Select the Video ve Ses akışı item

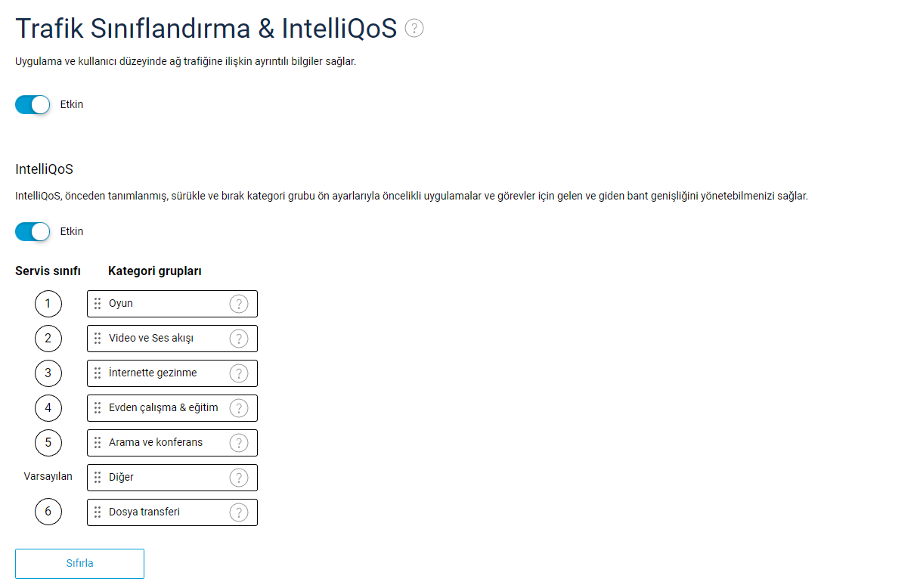click(172, 339)
